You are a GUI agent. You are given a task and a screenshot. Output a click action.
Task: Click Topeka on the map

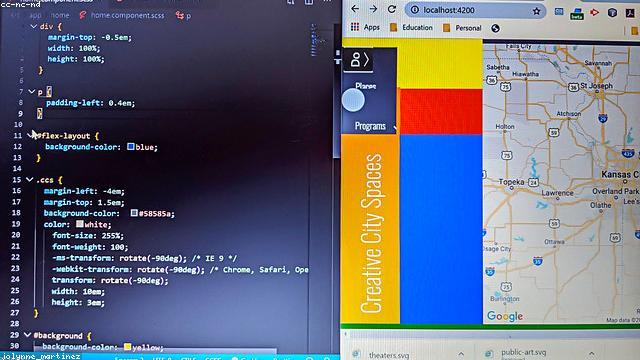point(511,181)
